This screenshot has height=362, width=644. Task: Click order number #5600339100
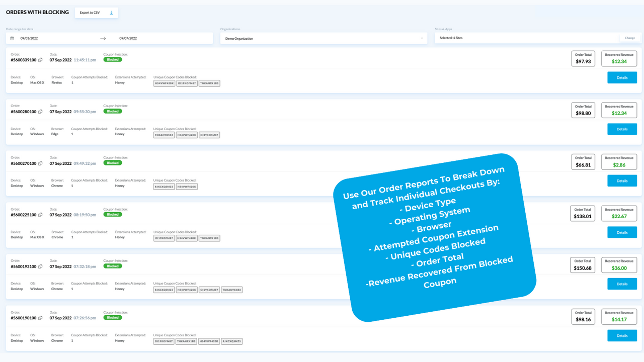[24, 60]
